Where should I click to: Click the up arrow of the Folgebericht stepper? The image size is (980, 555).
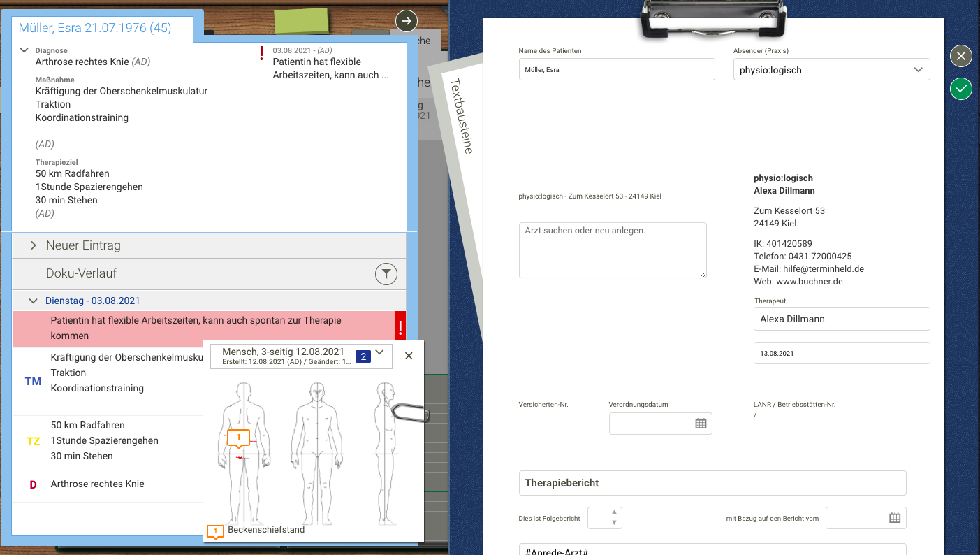pos(614,512)
